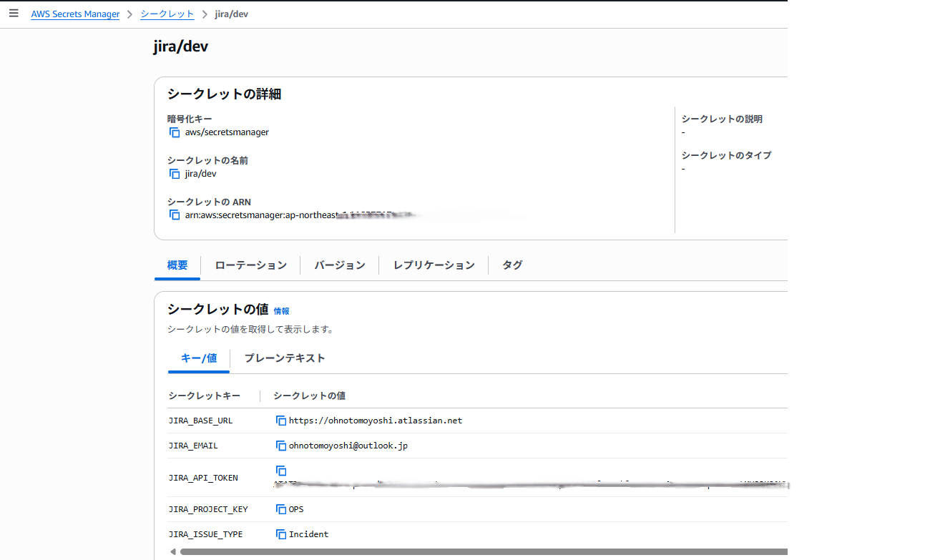Copy the aws/secretsmanager encryption key

(175, 132)
